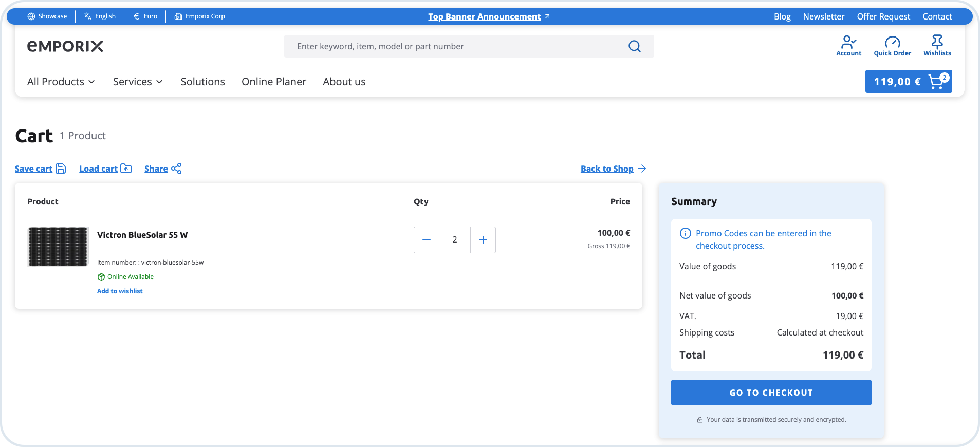The width and height of the screenshot is (980, 447).
Task: Open the About us menu item
Action: click(344, 82)
